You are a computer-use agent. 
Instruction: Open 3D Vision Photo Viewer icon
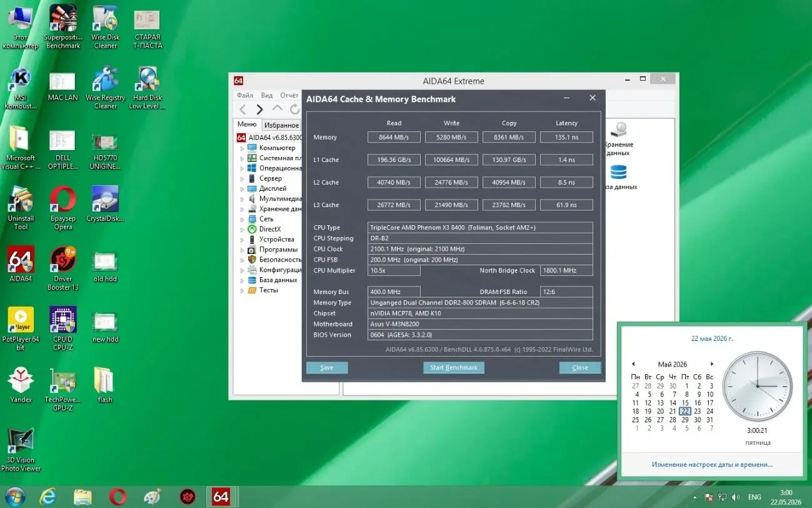point(21,450)
